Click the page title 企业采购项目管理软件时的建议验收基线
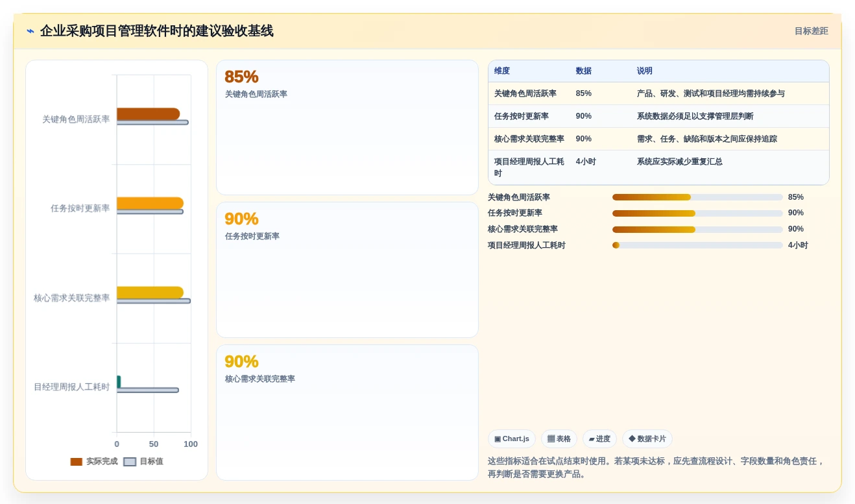 (157, 31)
